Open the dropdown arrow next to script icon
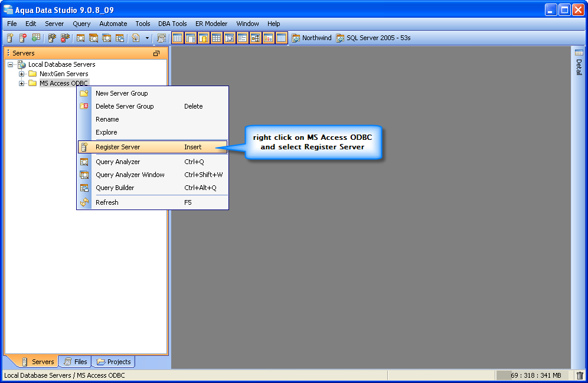Viewport: 588px width, 383px height. 147,38
